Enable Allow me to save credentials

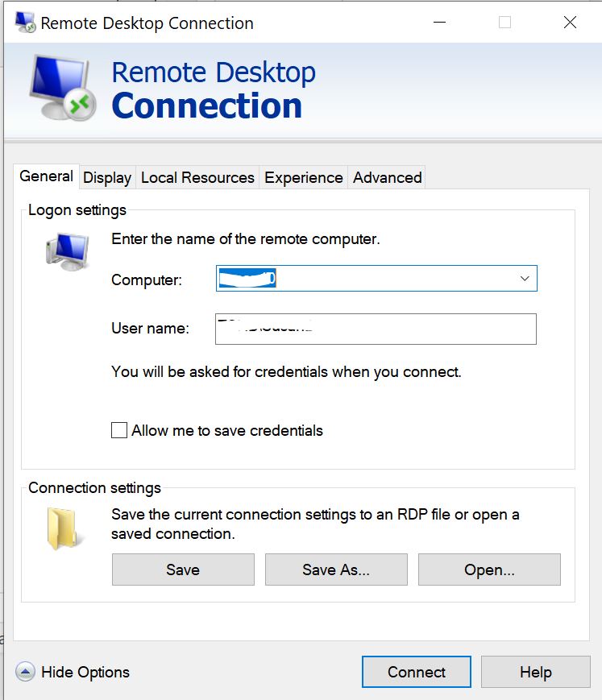click(119, 431)
